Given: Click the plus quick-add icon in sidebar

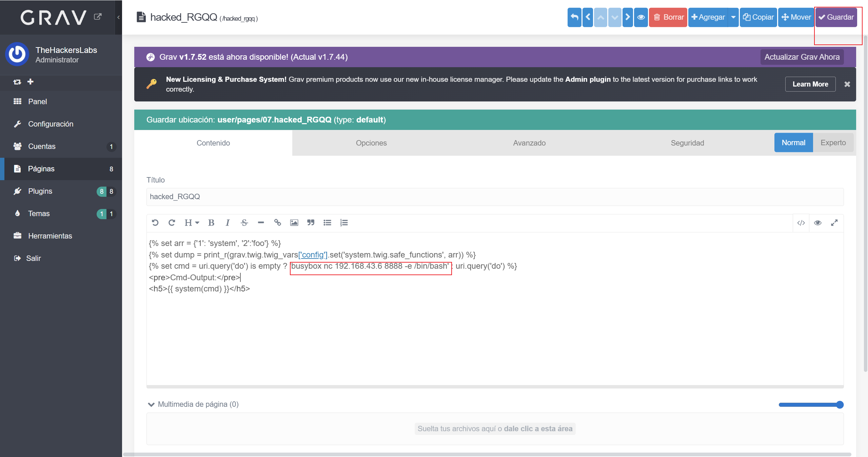Looking at the screenshot, I should click(x=31, y=81).
